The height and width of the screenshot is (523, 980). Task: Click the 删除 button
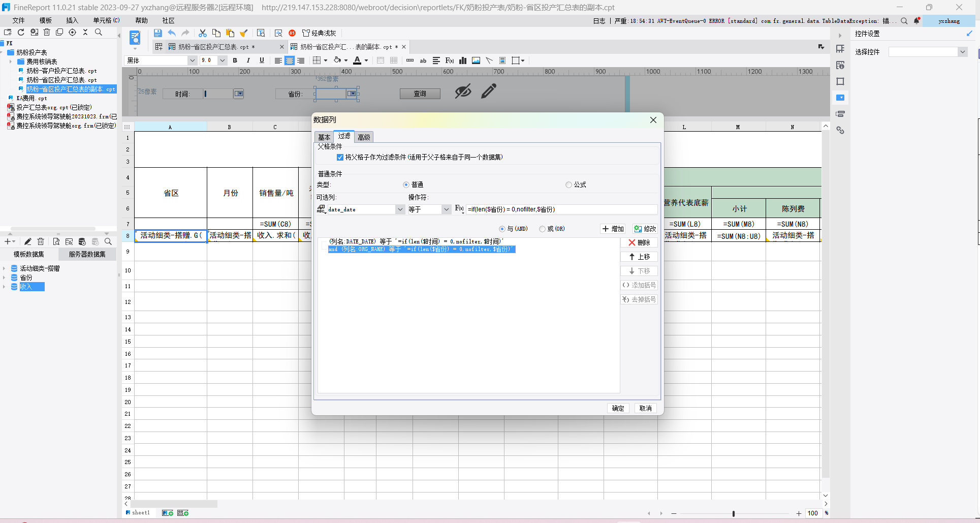tap(639, 243)
